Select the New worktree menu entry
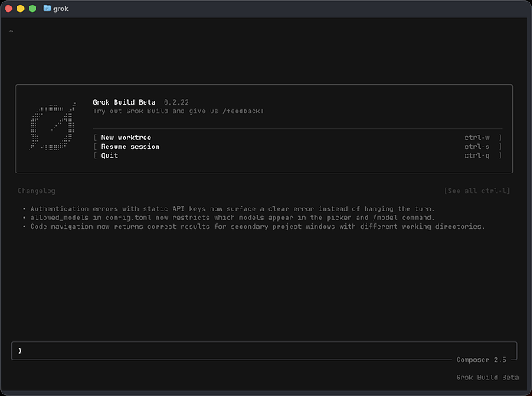 tap(298, 138)
